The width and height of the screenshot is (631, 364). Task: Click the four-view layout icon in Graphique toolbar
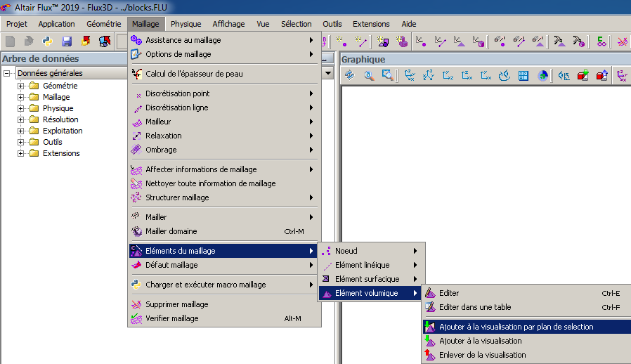click(x=523, y=76)
